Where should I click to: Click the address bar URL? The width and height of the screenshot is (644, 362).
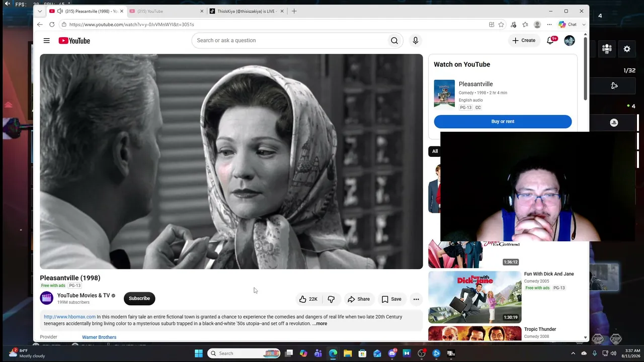[131, 25]
